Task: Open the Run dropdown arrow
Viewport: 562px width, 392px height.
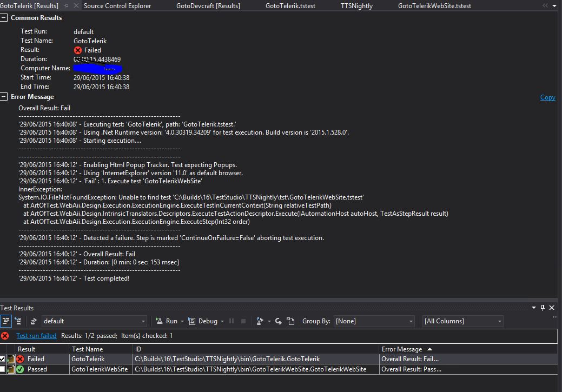Action: tap(182, 321)
